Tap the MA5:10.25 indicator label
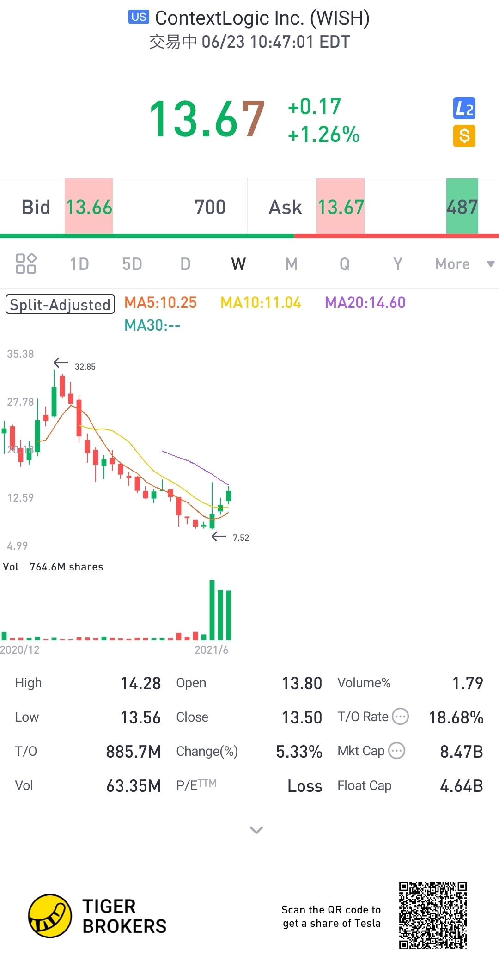This screenshot has height=980, width=499. (160, 302)
